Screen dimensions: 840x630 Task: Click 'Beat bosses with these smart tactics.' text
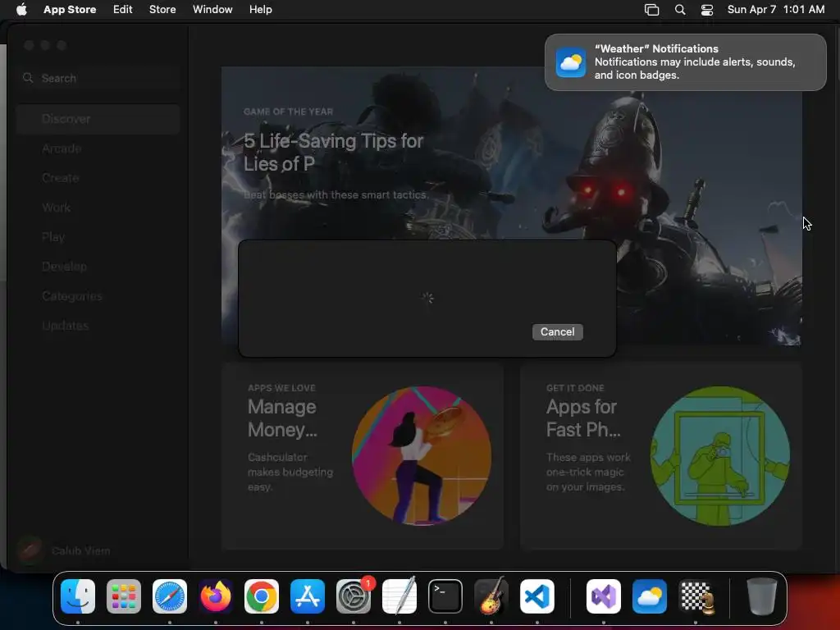(x=336, y=195)
